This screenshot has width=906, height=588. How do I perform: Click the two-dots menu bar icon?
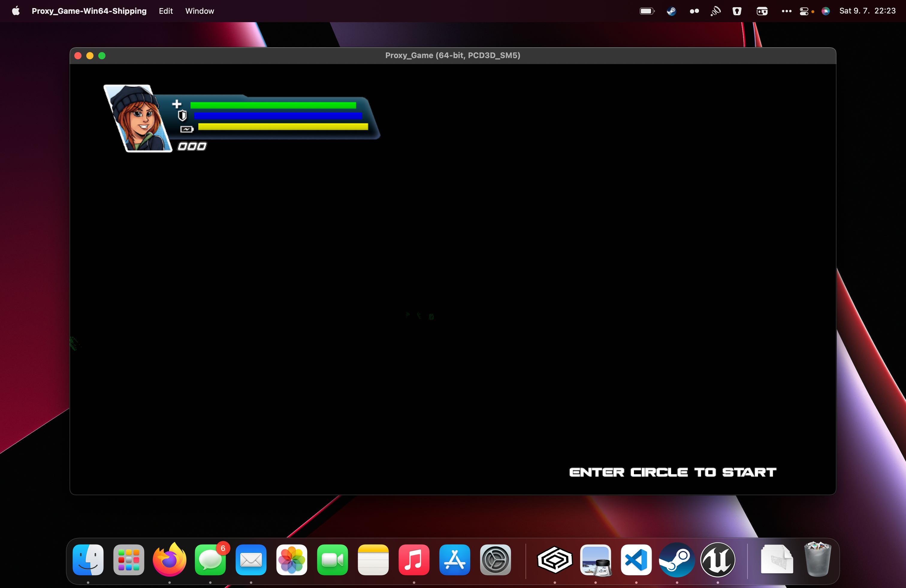(694, 11)
